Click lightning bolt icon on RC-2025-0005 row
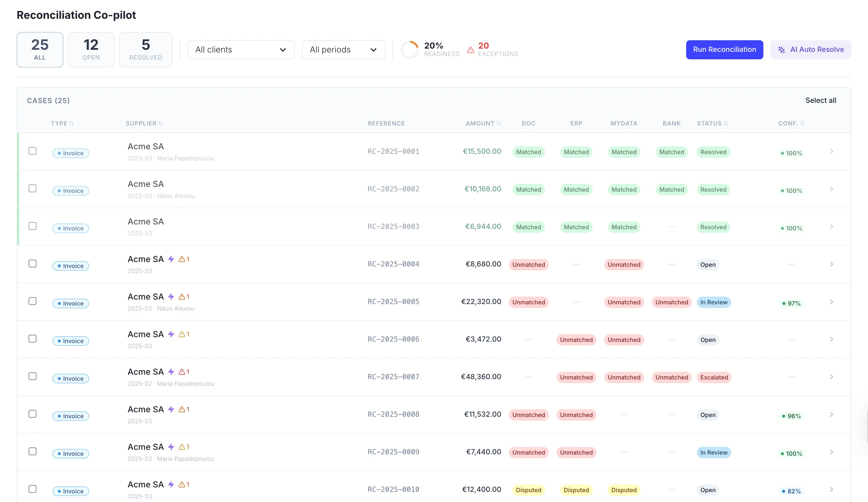The width and height of the screenshot is (868, 502). pyautogui.click(x=171, y=297)
